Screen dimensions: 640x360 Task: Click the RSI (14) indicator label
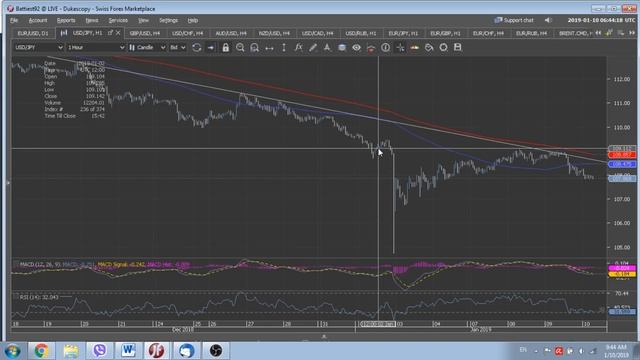[39, 297]
